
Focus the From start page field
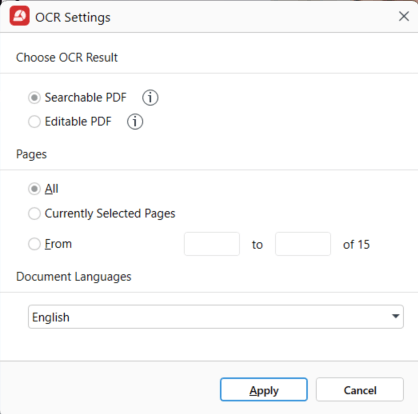coord(212,244)
